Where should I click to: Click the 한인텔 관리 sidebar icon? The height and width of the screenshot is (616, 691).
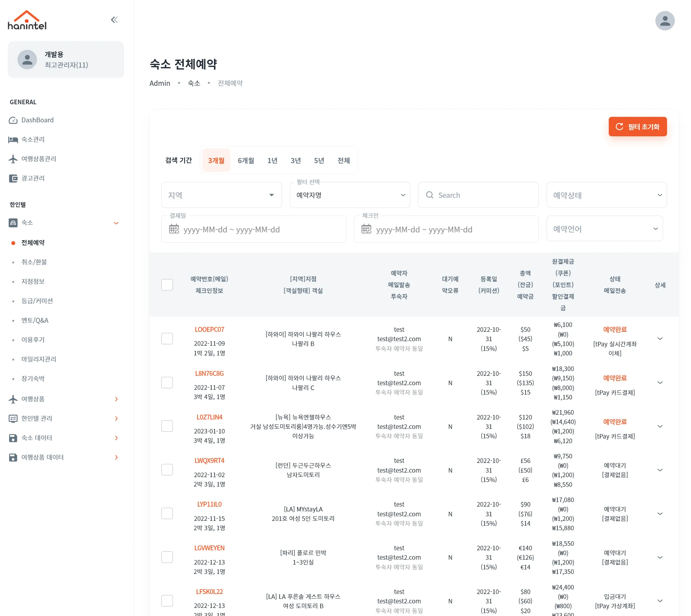[13, 419]
